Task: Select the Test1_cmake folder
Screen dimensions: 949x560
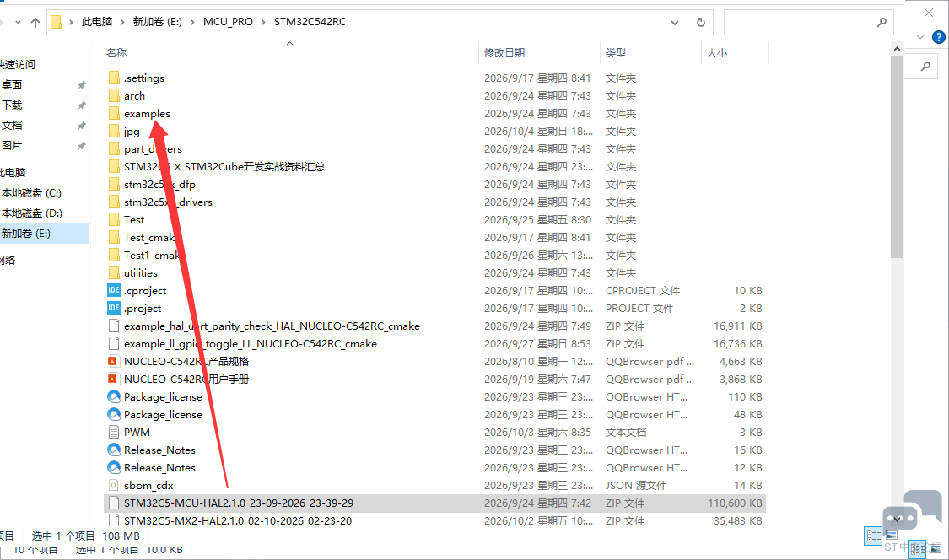Action: pyautogui.click(x=154, y=255)
